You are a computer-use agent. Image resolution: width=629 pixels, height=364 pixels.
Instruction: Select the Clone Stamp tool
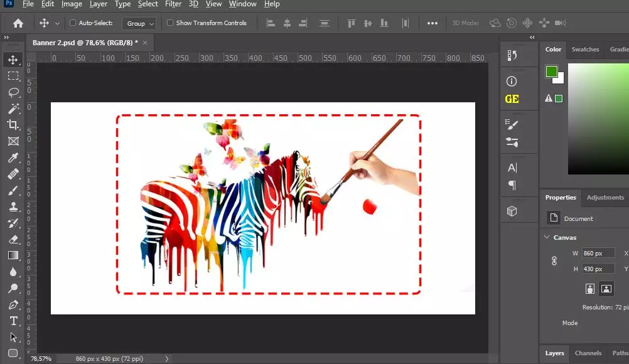[14, 206]
